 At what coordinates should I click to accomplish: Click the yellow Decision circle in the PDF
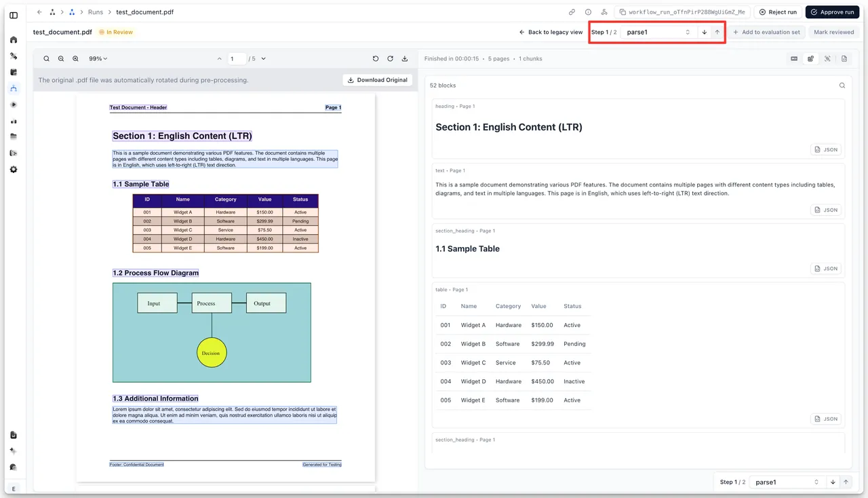[x=211, y=353]
